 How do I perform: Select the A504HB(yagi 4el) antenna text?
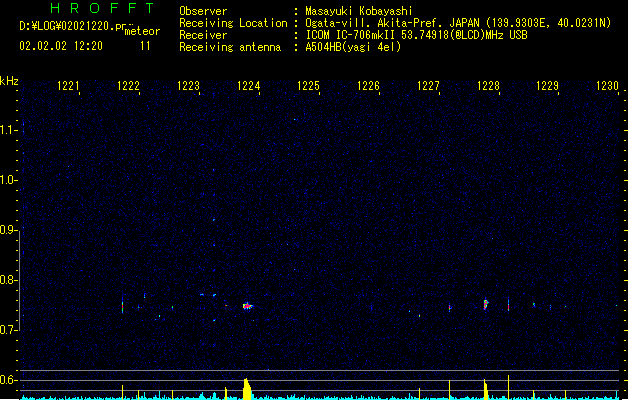[353, 47]
